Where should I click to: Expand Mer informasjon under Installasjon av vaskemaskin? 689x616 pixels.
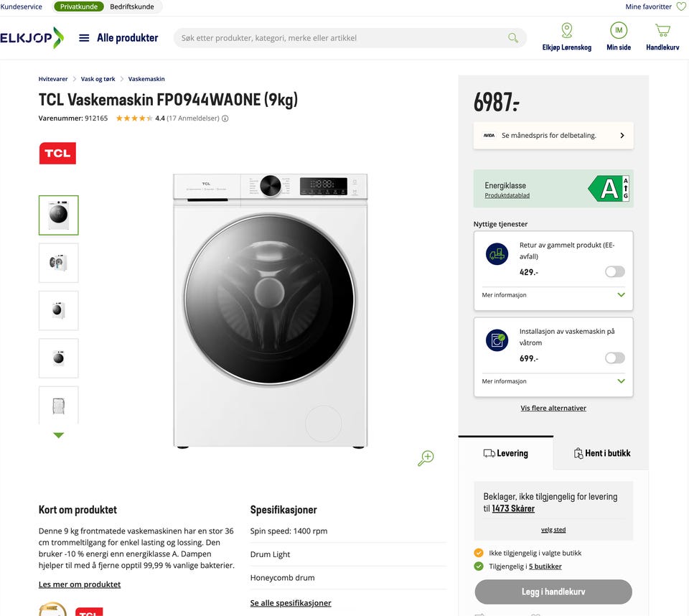(x=553, y=381)
